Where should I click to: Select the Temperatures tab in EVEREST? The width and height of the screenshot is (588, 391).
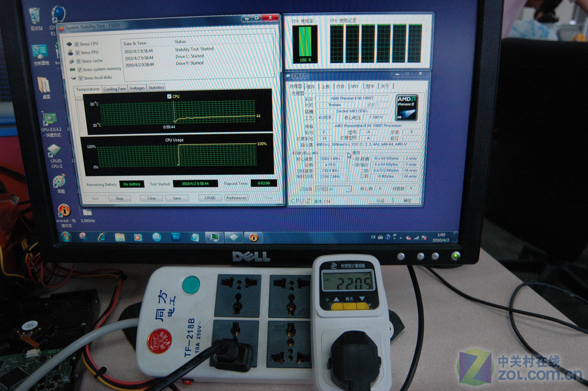click(x=88, y=89)
